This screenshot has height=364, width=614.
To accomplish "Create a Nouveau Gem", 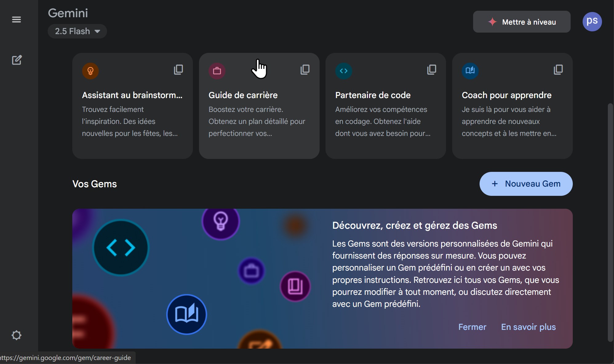I will coord(526,184).
